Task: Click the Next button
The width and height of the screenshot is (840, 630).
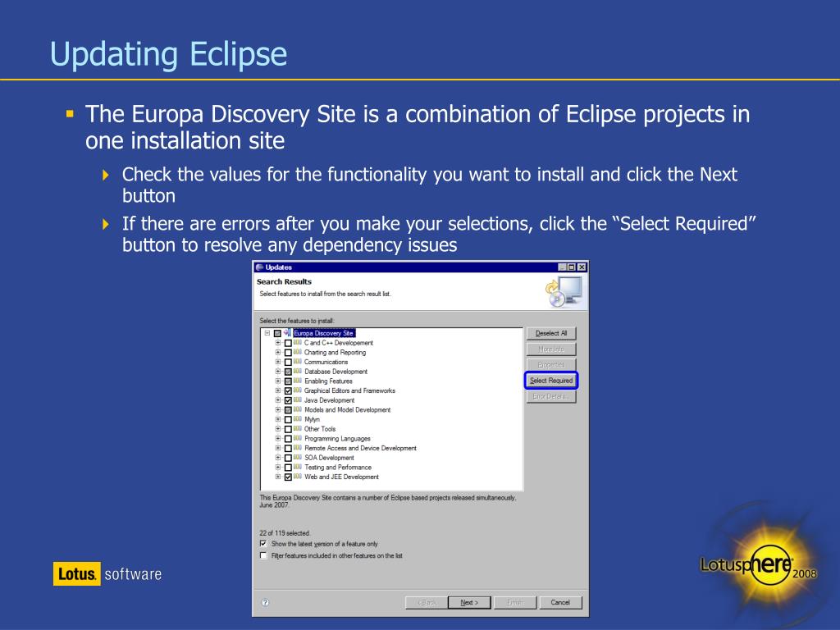Action: click(x=469, y=602)
